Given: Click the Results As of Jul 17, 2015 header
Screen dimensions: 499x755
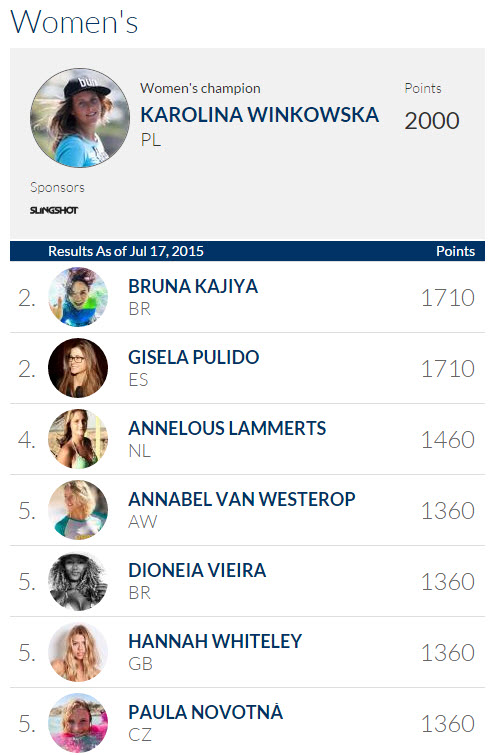Looking at the screenshot, I should [x=126, y=251].
